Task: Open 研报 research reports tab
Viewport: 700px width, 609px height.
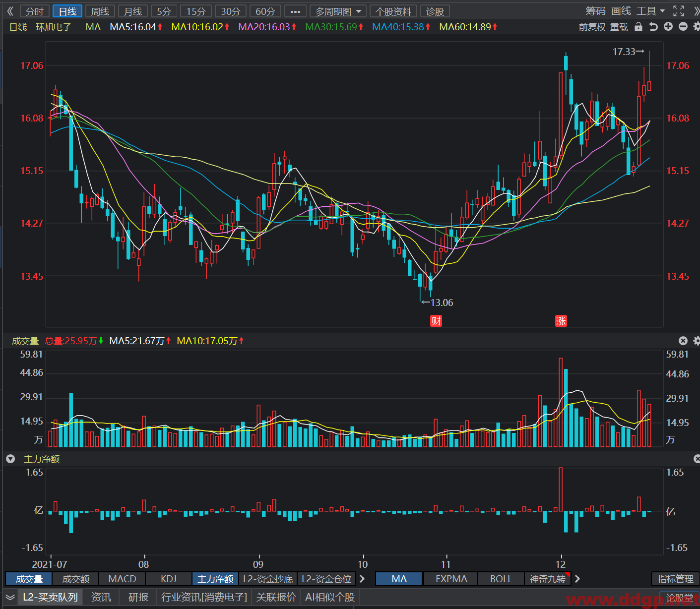Action: click(138, 597)
